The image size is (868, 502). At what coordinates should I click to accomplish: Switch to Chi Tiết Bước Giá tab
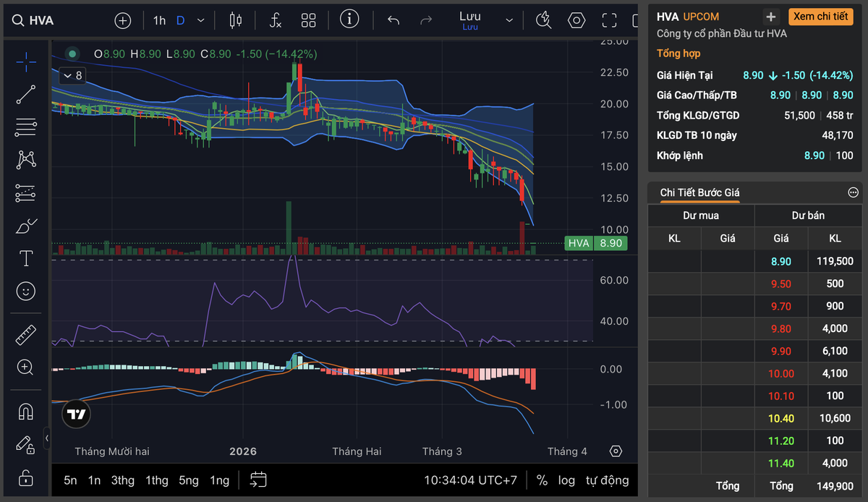point(699,192)
